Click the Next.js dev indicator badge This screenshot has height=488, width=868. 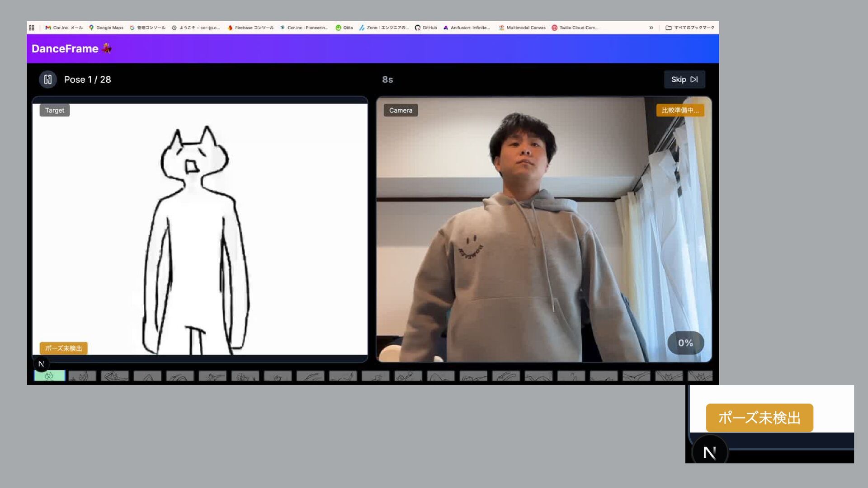(x=41, y=364)
